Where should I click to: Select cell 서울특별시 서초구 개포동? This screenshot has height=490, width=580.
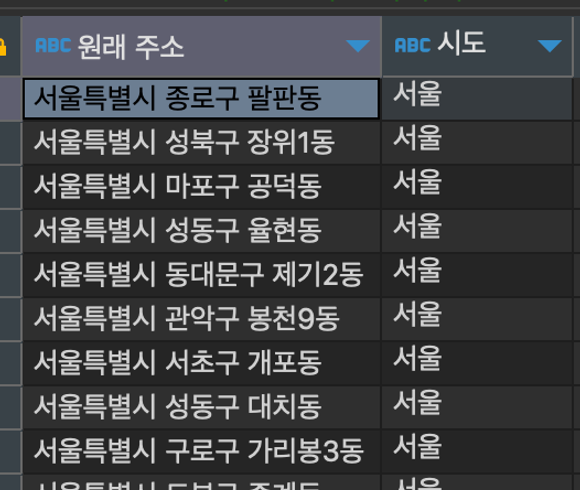point(202,363)
